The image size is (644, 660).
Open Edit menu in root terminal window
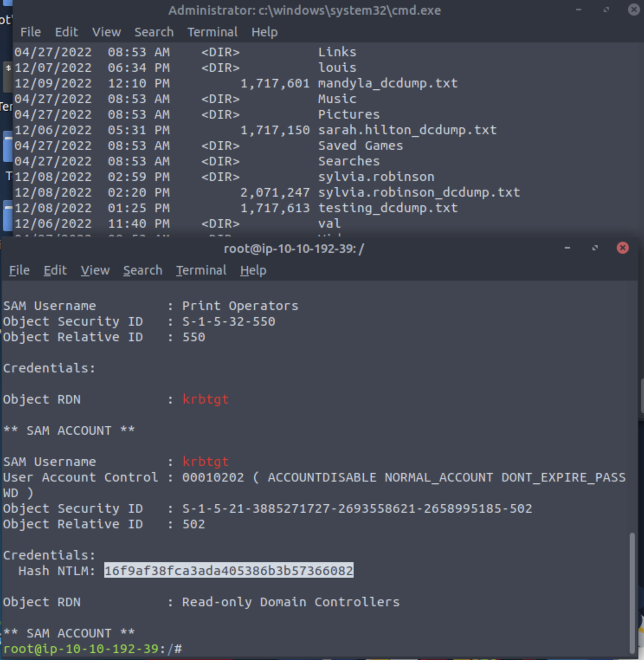(x=55, y=270)
